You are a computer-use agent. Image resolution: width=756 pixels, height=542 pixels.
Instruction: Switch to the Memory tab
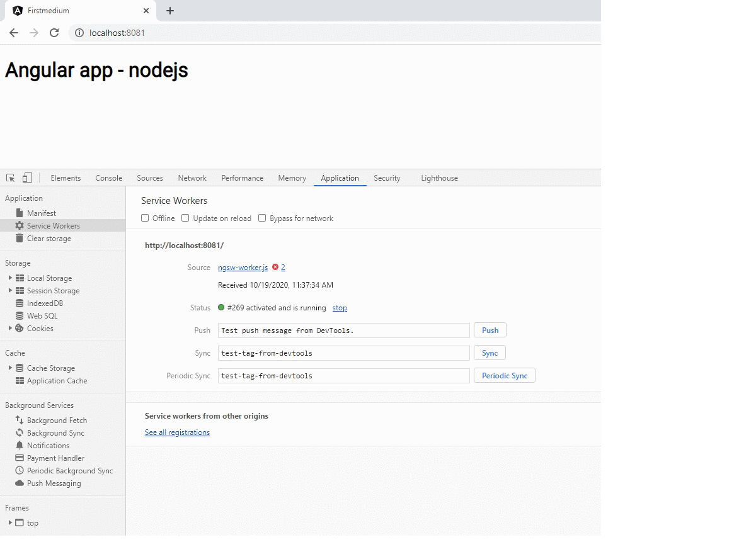[292, 178]
